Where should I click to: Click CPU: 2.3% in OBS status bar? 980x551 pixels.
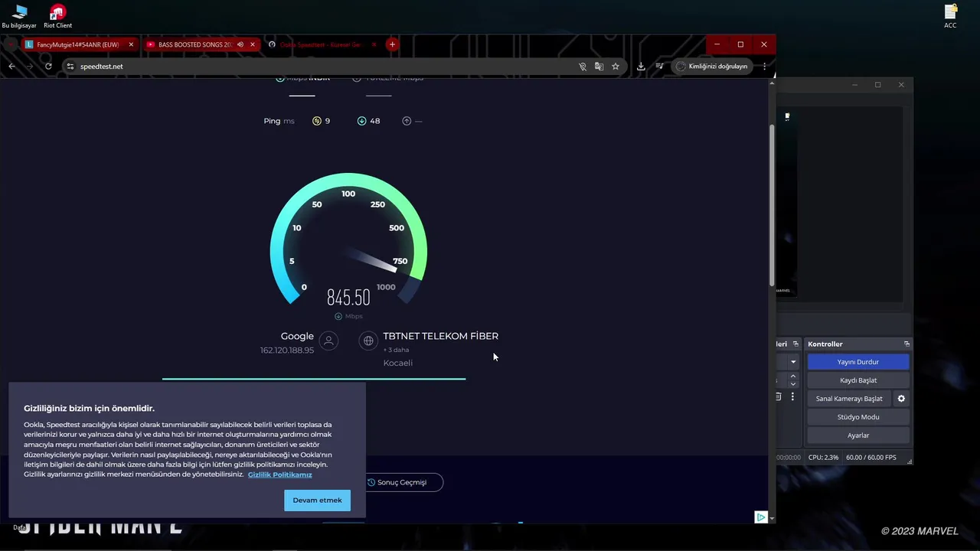[x=823, y=458]
